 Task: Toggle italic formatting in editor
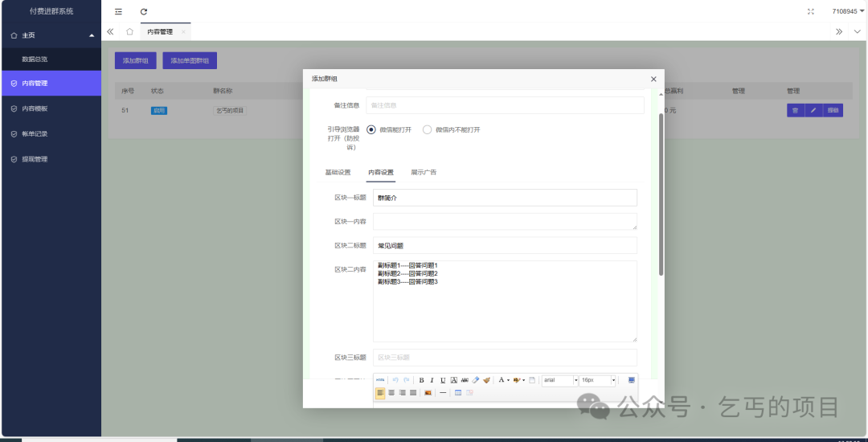point(432,380)
